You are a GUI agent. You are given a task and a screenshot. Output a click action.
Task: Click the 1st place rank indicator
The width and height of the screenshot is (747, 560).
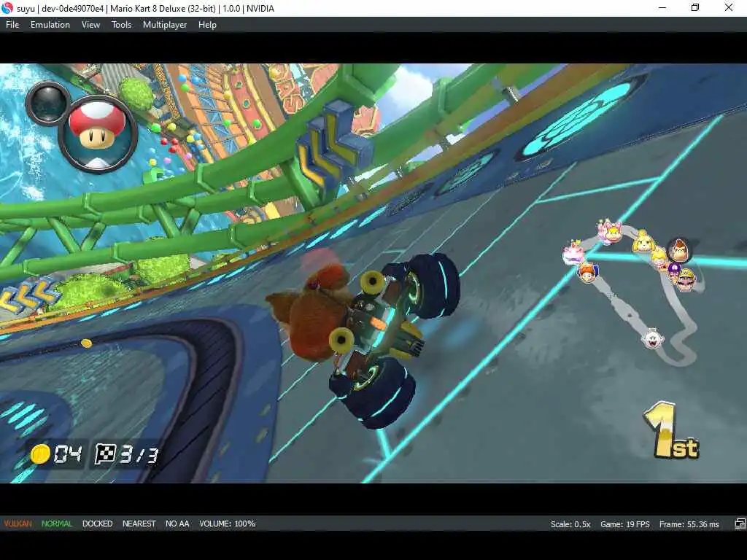(x=670, y=430)
